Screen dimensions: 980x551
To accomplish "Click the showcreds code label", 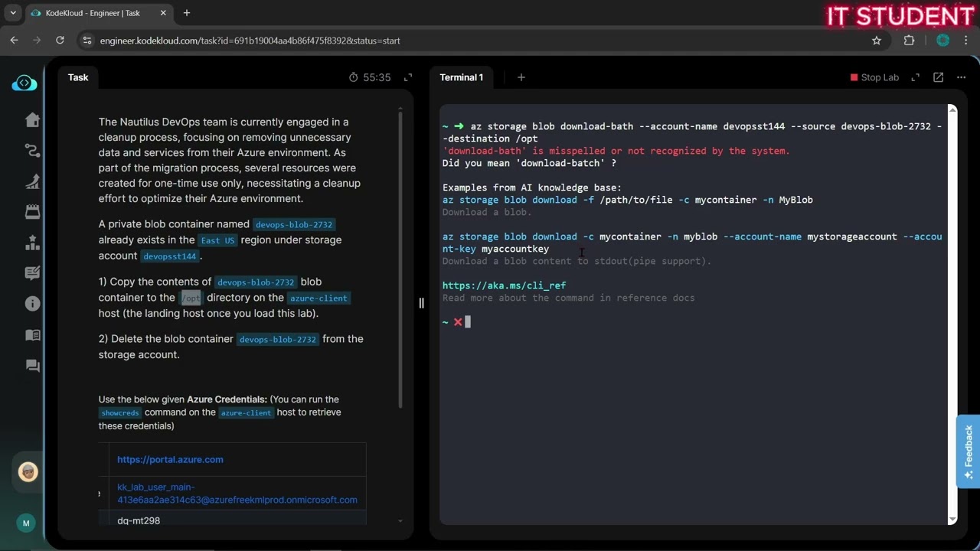I will (119, 412).
